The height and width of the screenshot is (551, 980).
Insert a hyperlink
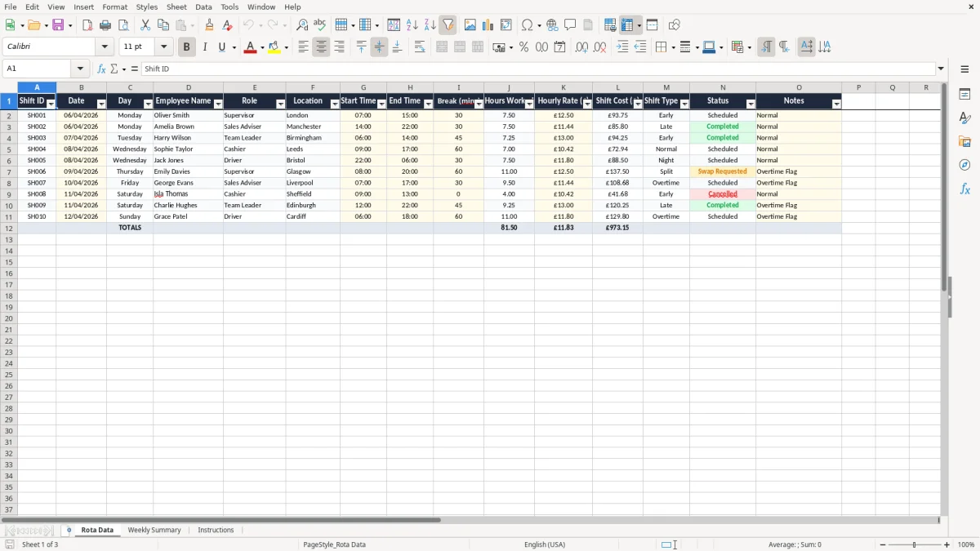[x=553, y=25]
